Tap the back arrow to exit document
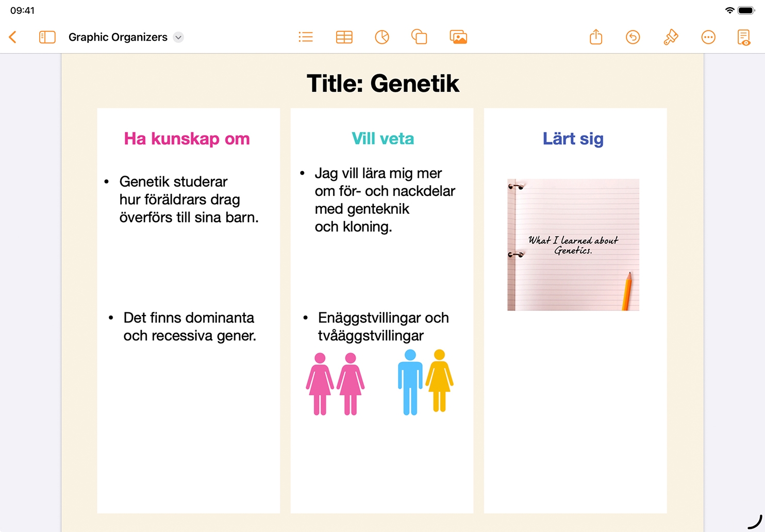The width and height of the screenshot is (765, 532). pos(13,37)
